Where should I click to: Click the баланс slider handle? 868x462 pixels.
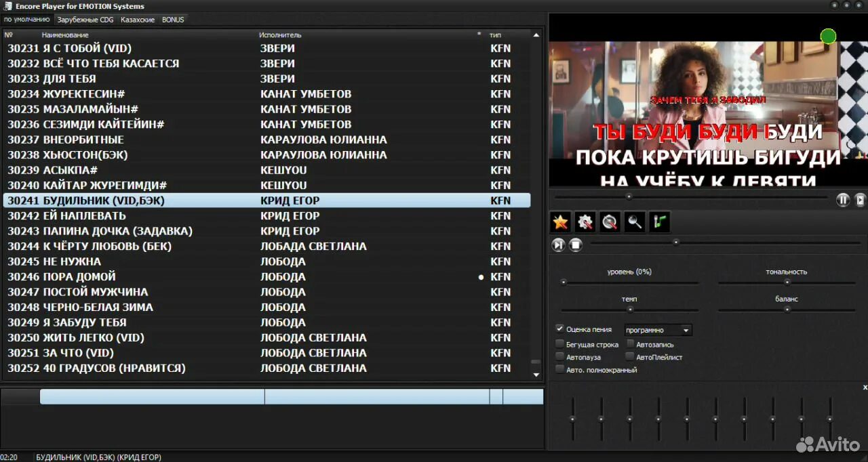point(787,310)
